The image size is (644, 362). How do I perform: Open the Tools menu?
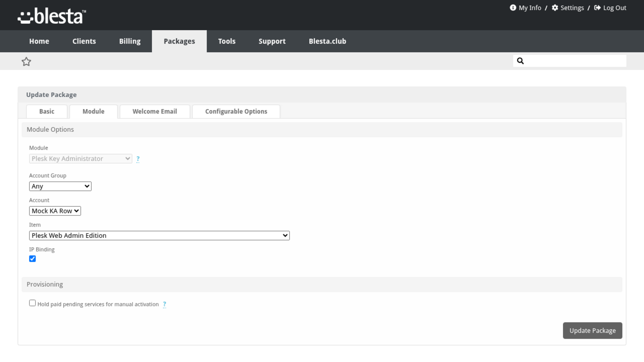pos(227,41)
